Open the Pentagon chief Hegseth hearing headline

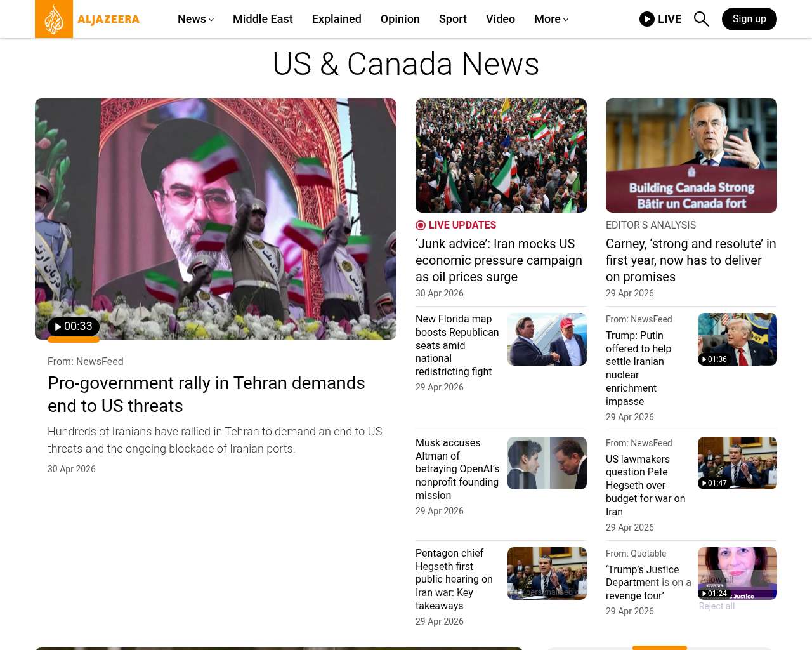454,580
